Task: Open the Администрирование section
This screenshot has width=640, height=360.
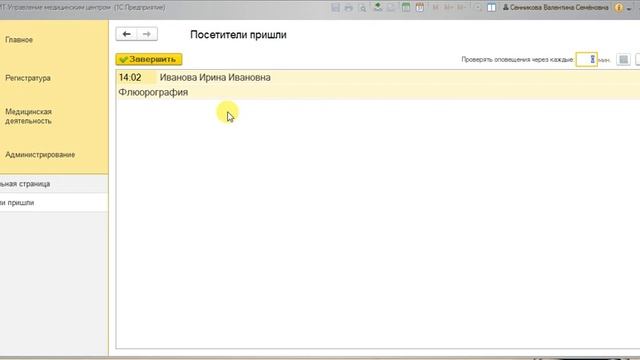Action: click(x=40, y=155)
